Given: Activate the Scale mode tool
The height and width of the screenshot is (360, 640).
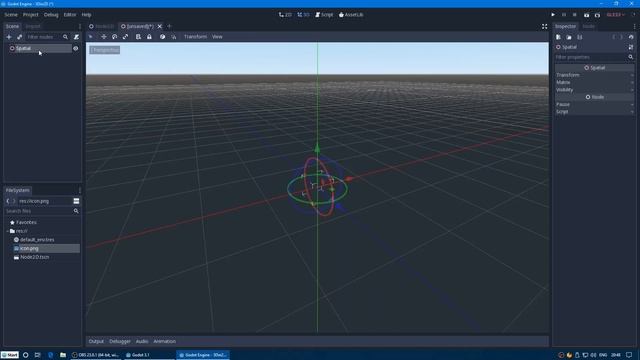Looking at the screenshot, I should [126, 37].
